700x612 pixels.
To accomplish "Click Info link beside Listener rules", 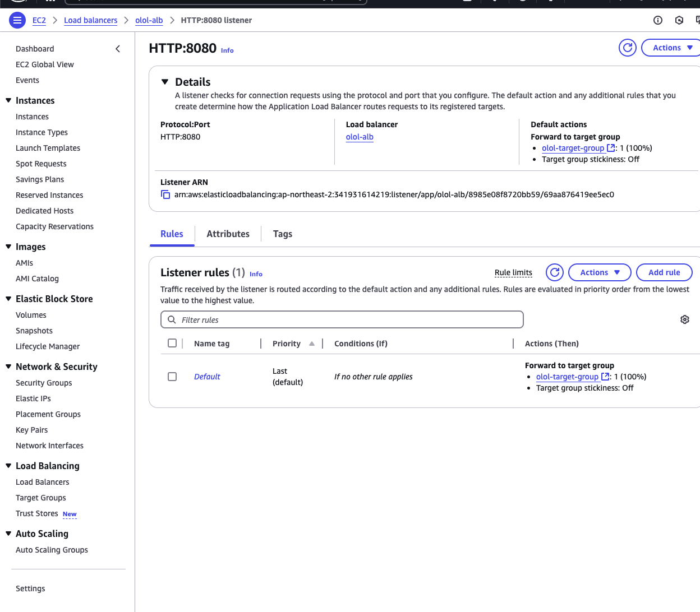I will [256, 274].
